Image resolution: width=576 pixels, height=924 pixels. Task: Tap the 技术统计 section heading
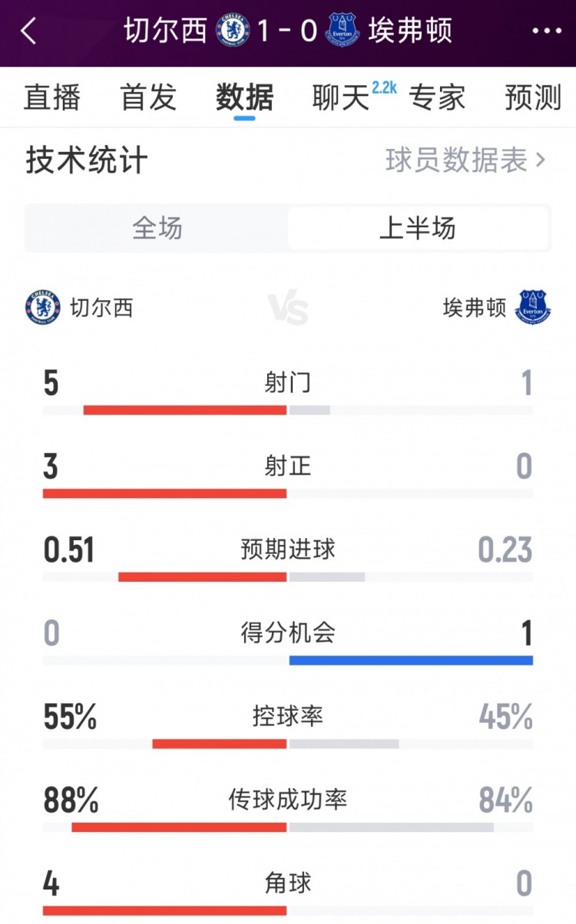tap(87, 160)
